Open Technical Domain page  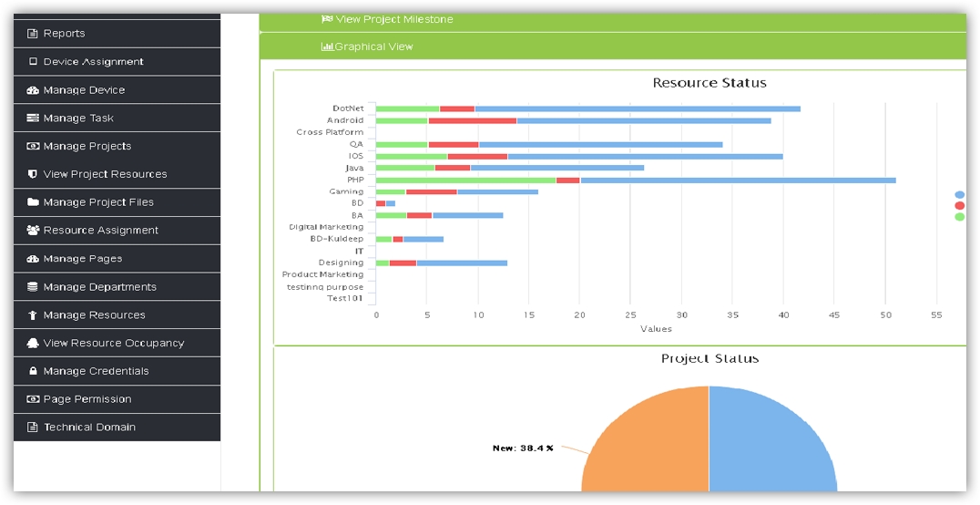(117, 428)
